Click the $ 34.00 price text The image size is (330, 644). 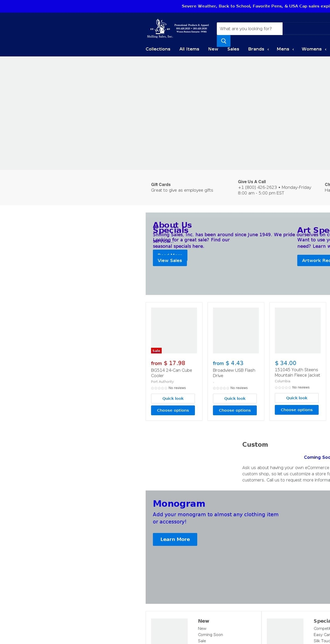[x=286, y=363]
